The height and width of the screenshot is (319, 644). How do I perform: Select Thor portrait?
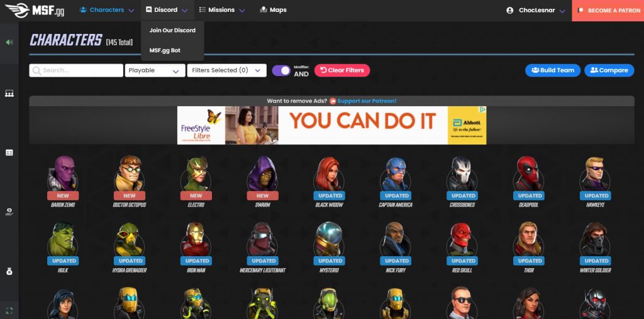click(528, 239)
